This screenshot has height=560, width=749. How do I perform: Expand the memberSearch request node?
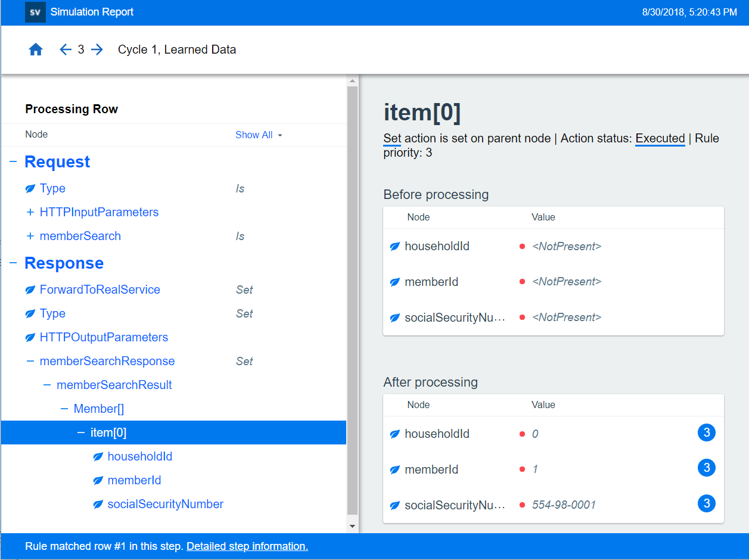(30, 237)
